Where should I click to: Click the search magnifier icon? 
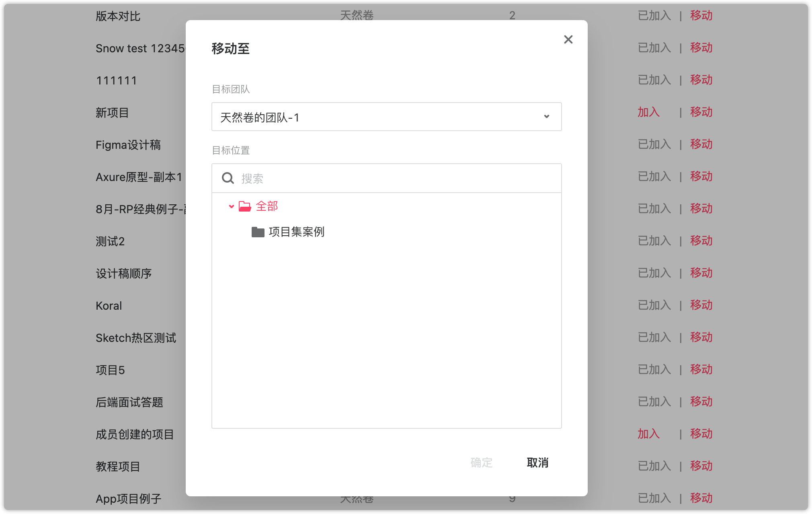pyautogui.click(x=228, y=178)
